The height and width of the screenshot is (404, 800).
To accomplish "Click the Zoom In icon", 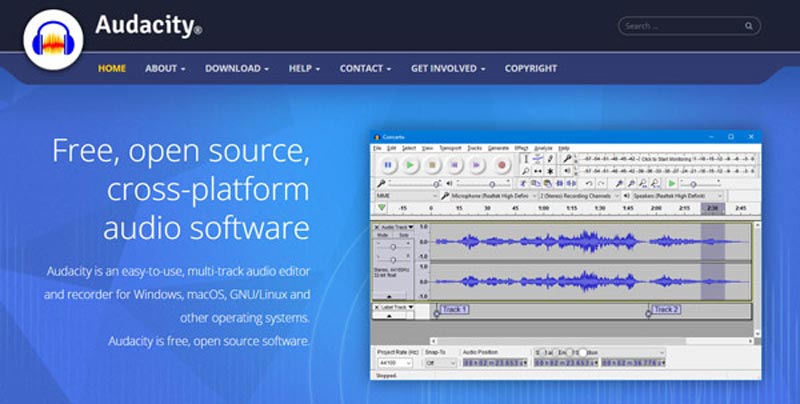I will point(619,184).
